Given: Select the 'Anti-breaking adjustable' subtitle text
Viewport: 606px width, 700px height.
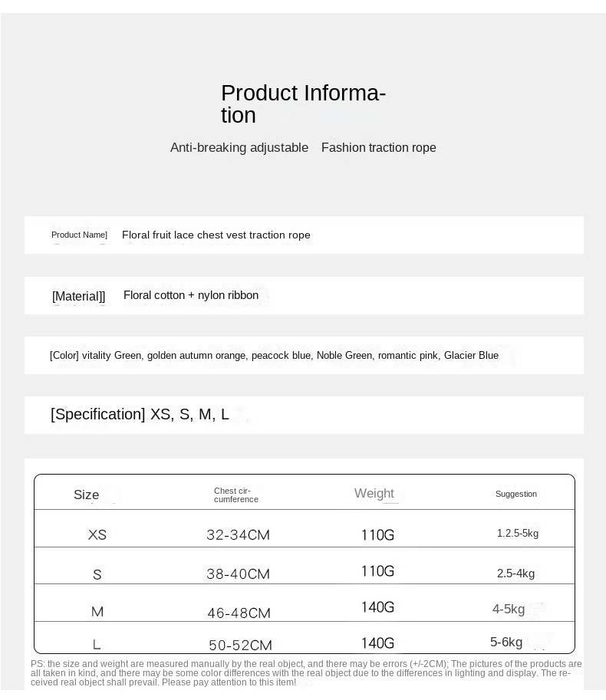Looking at the screenshot, I should point(239,148).
